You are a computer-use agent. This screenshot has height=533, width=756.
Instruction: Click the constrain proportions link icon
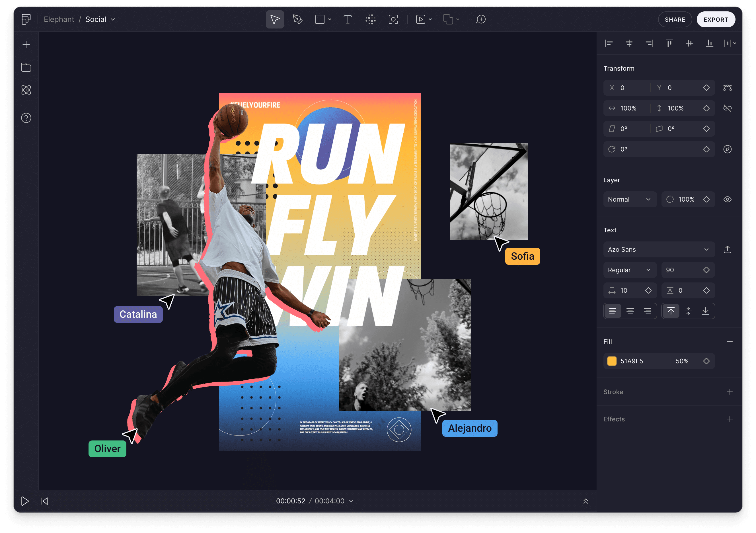(727, 108)
